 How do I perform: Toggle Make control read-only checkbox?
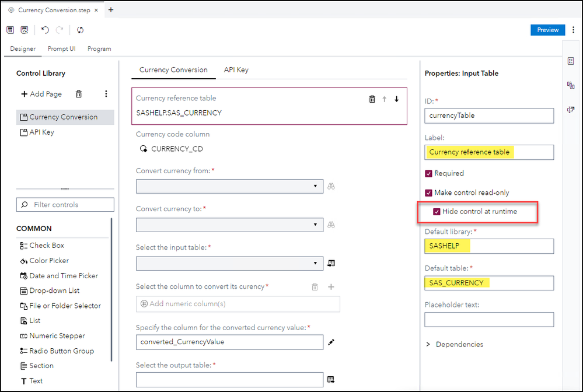[429, 192]
